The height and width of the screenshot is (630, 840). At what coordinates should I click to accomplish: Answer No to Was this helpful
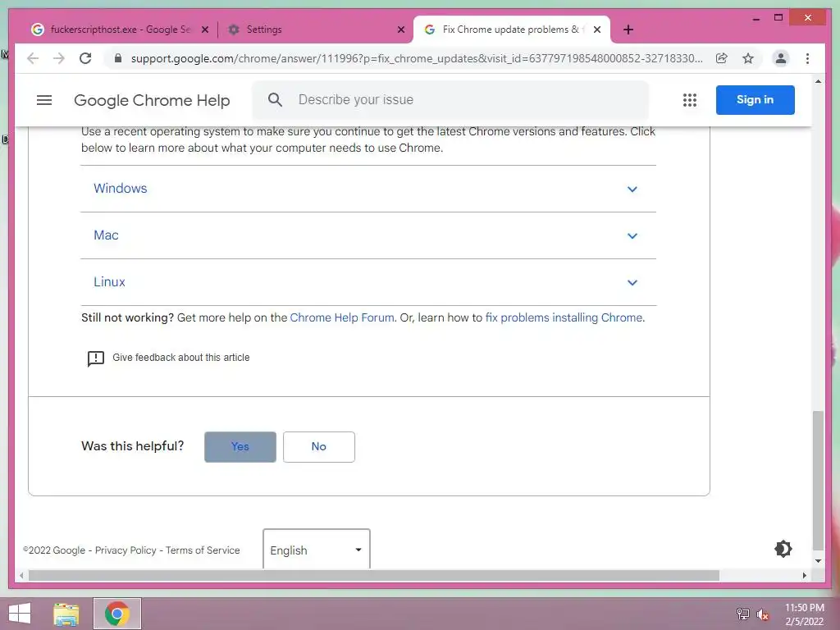(319, 447)
